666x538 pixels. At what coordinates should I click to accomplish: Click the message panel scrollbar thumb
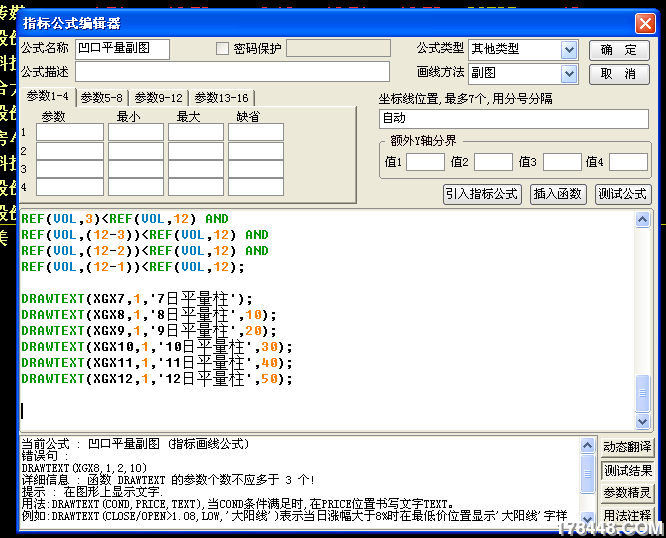(x=587, y=474)
